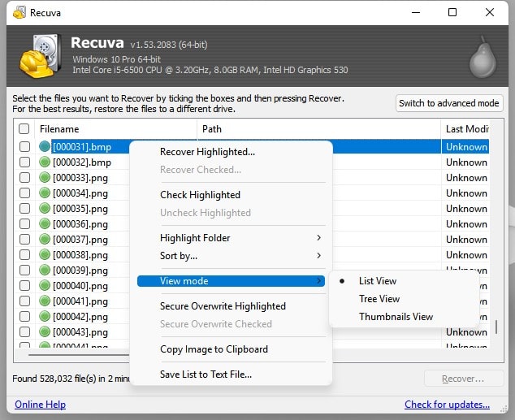
Task: Select file name [000040].png
Action: click(80, 286)
